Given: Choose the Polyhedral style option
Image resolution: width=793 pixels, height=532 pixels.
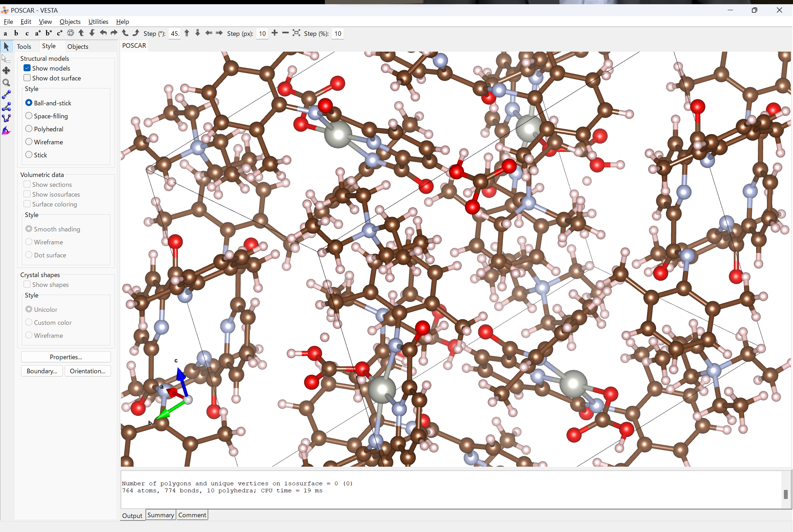Looking at the screenshot, I should [x=29, y=129].
